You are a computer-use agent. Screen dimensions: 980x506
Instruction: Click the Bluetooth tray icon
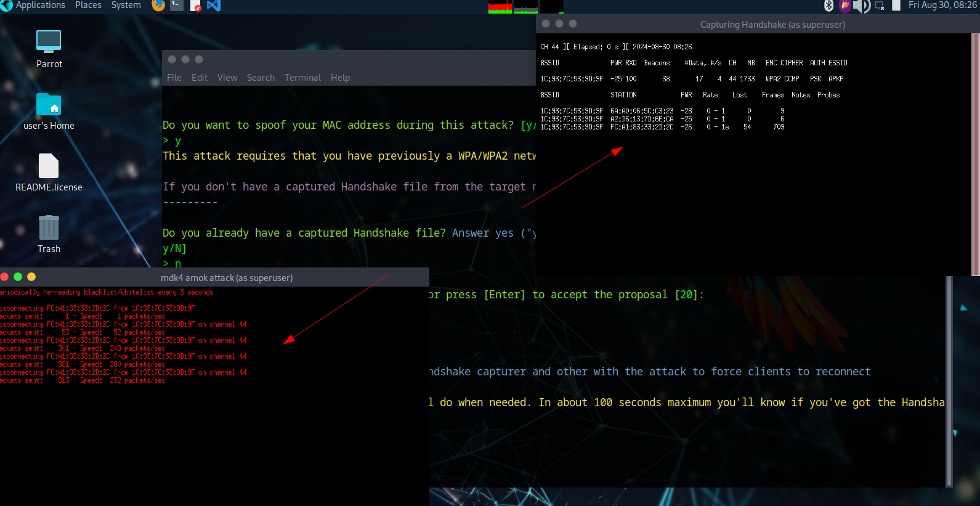pyautogui.click(x=828, y=6)
